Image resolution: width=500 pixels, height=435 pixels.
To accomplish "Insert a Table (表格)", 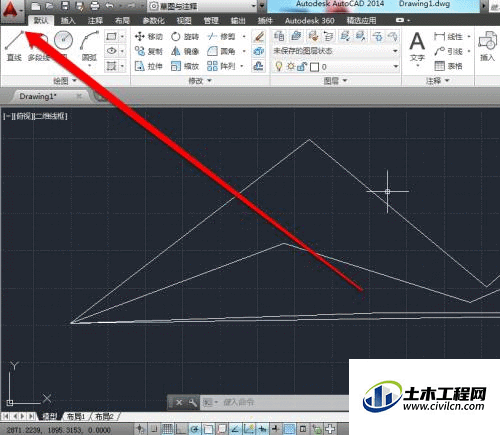I will [x=449, y=66].
